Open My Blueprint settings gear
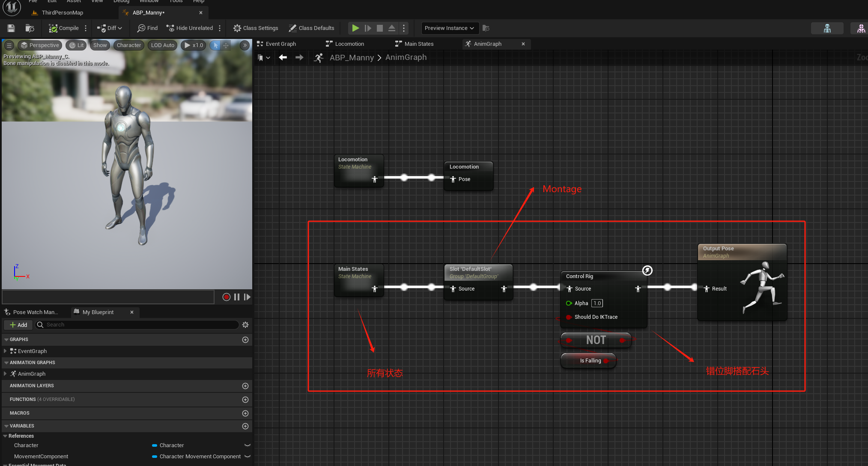868x466 pixels. pyautogui.click(x=245, y=325)
